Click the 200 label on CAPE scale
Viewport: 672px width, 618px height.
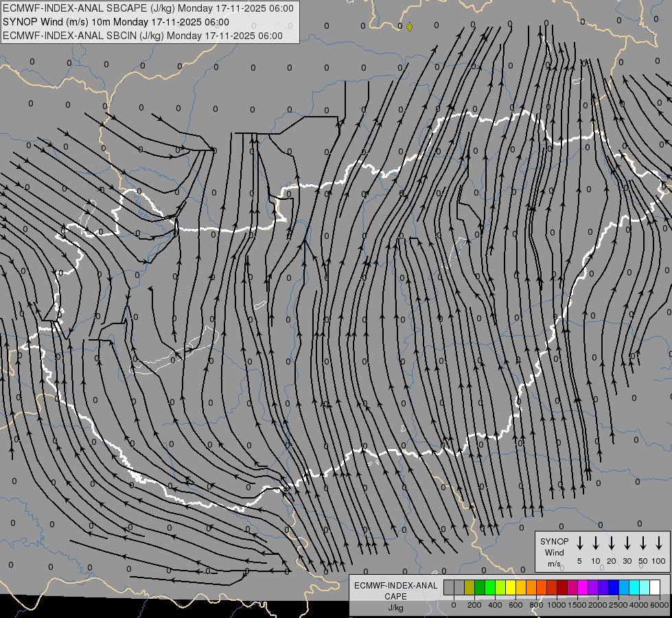474,605
